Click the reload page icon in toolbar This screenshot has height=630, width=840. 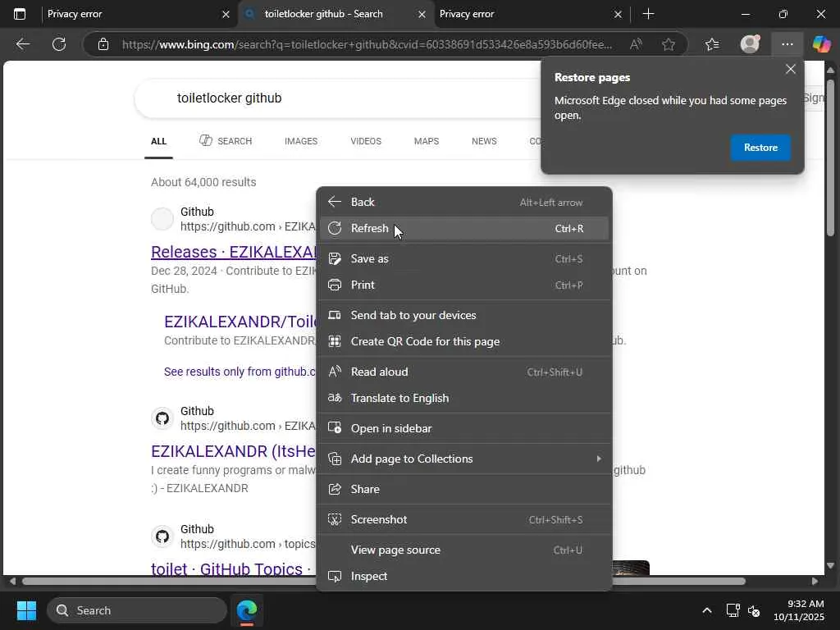(59, 44)
